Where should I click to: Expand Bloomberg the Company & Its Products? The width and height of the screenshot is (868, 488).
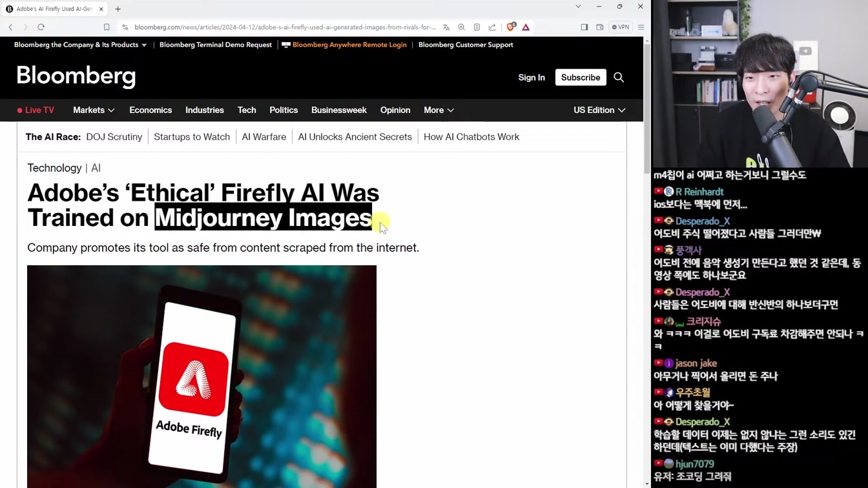click(80, 45)
